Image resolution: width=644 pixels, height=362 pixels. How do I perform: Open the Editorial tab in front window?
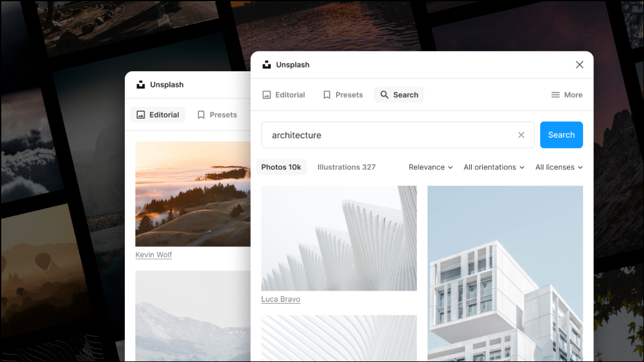(284, 95)
